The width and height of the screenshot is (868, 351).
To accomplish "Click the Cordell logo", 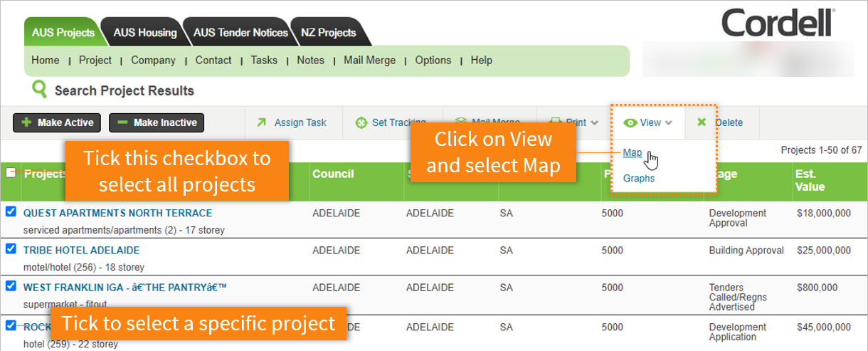I will pos(778,23).
